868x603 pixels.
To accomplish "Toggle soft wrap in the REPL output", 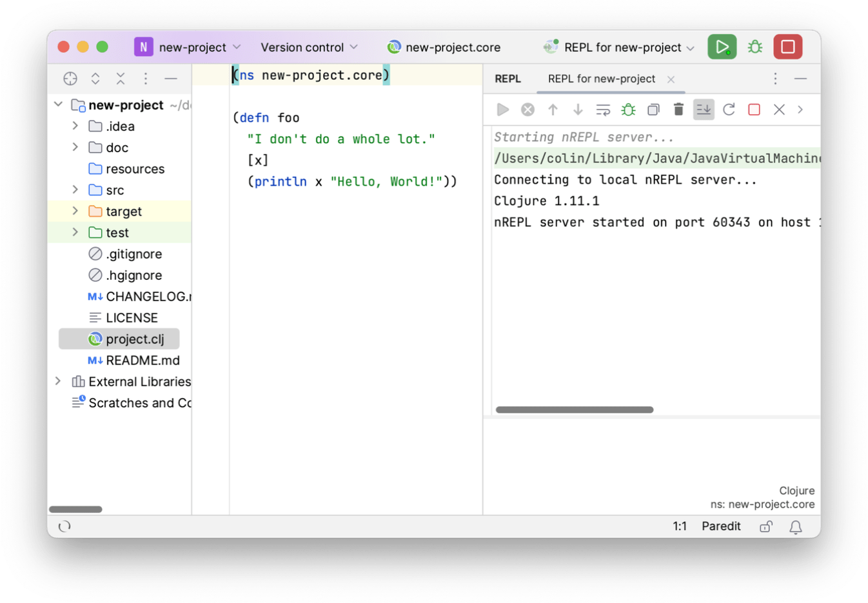I will point(603,110).
